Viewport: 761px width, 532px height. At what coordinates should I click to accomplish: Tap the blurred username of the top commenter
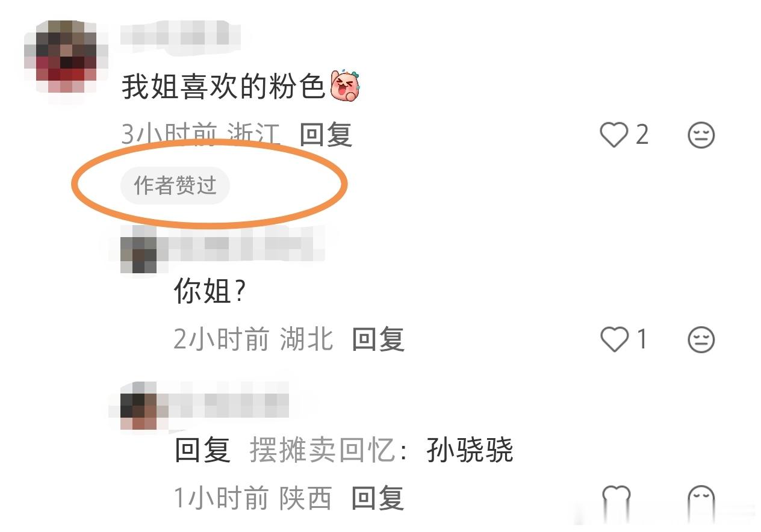(181, 33)
